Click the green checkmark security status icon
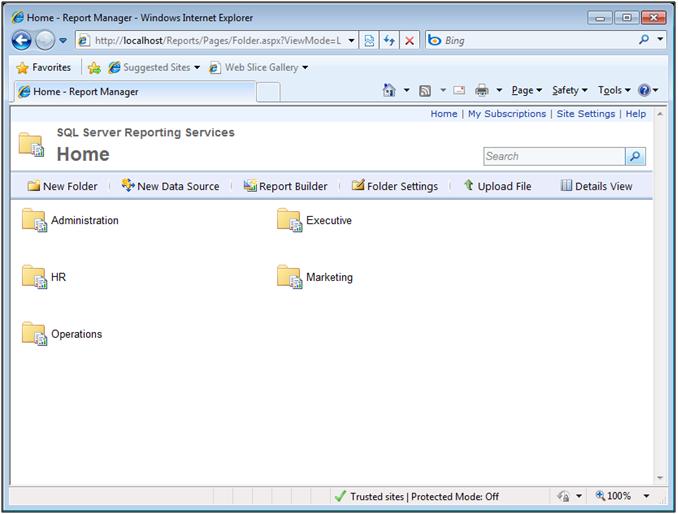The height and width of the screenshot is (514, 678). click(x=340, y=496)
